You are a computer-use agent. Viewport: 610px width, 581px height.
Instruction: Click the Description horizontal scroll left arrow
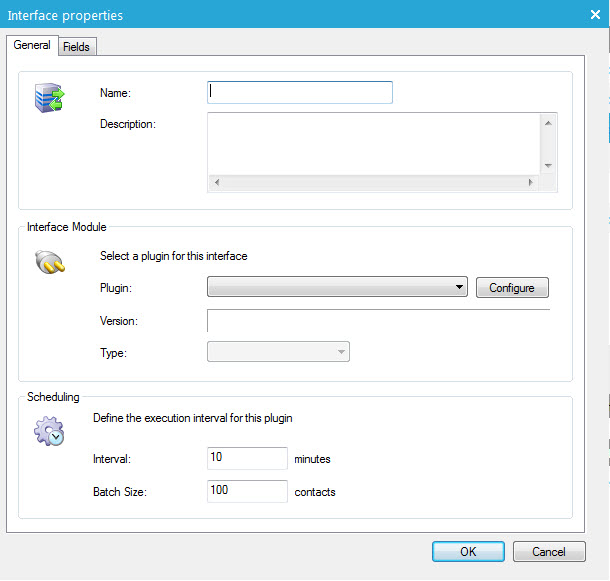(x=217, y=183)
